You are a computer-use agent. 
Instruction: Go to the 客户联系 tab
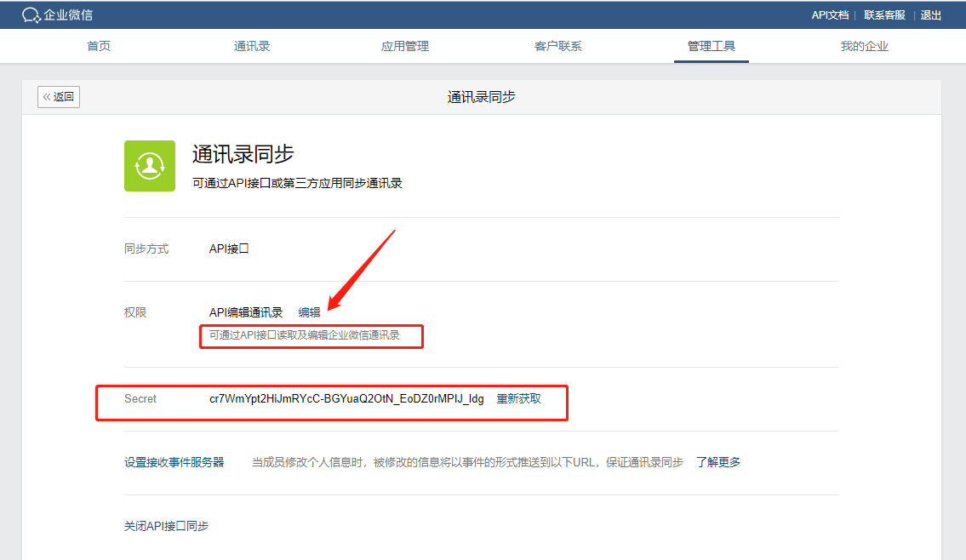[x=558, y=46]
